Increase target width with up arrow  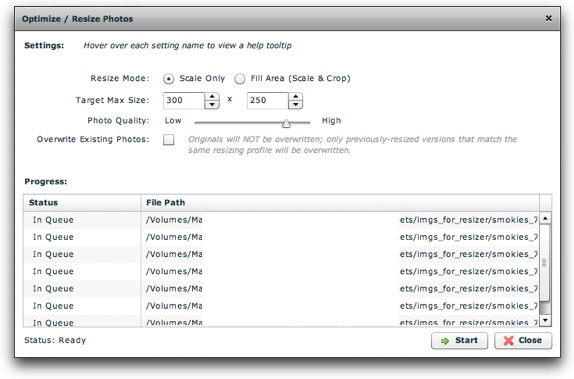[x=212, y=97]
